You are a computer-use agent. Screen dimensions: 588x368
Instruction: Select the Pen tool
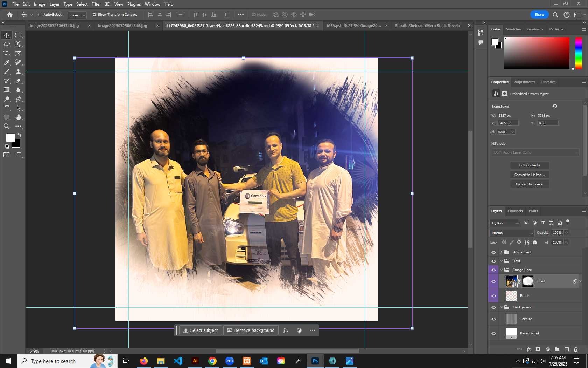point(18,99)
